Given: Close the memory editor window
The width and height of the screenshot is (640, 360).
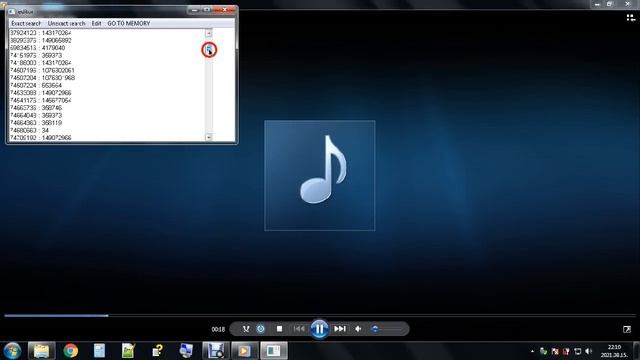Looking at the screenshot, I should point(224,10).
